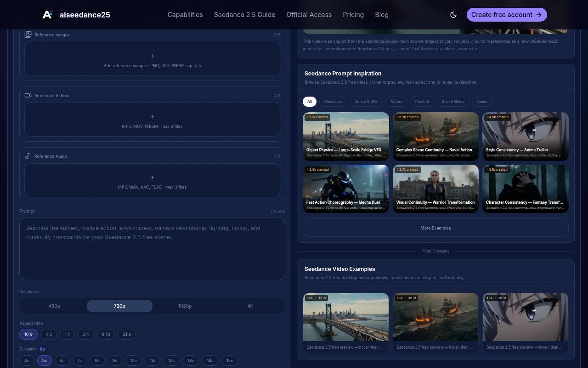Click the aiseedance25 logo icon
Viewport: 588px width, 368px height.
point(47,15)
